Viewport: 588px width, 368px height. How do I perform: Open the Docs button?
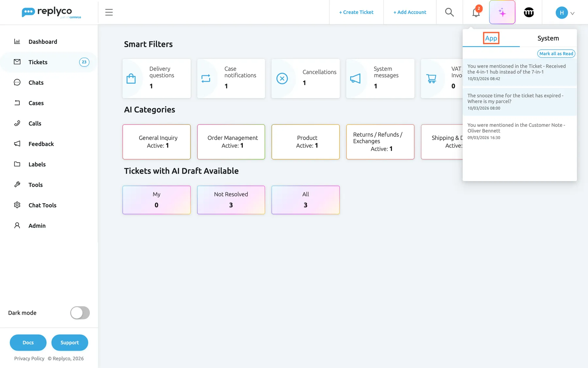[28, 342]
